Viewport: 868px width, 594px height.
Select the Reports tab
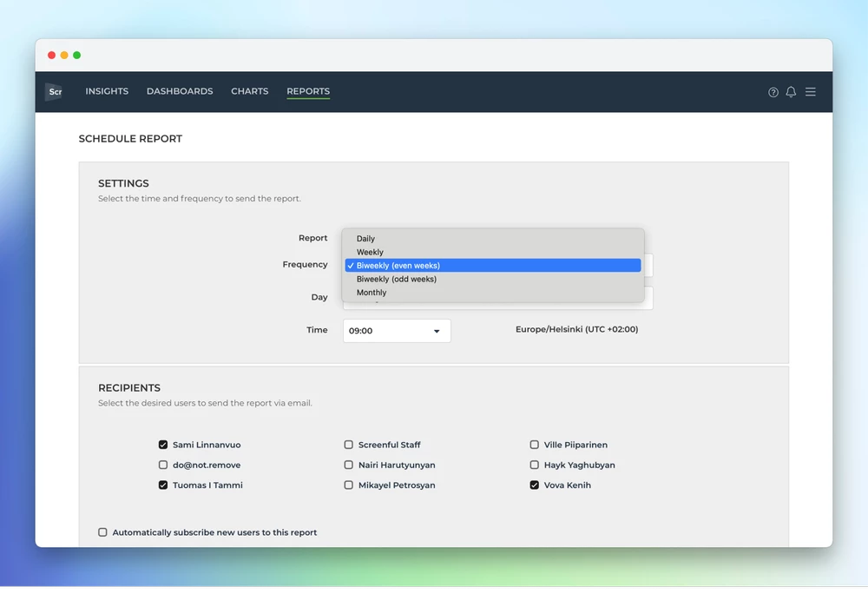pos(308,91)
